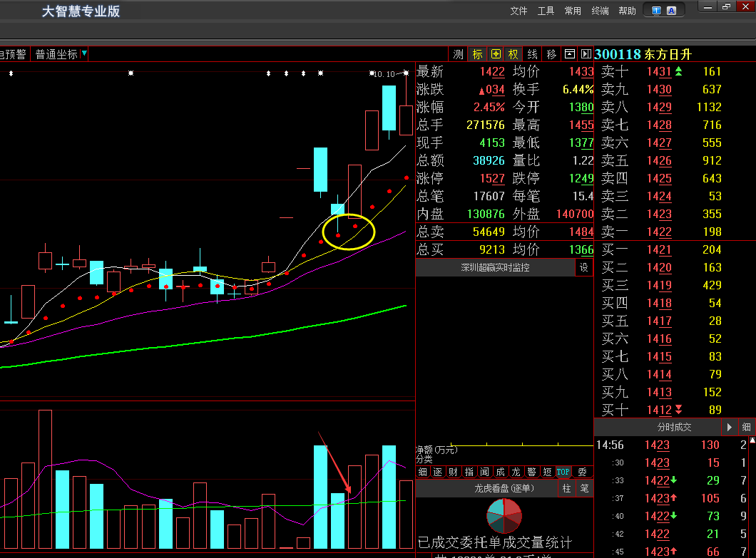Viewport: 756px width, 558px height.
Task: Switch to the 委 tab
Action: click(x=583, y=472)
